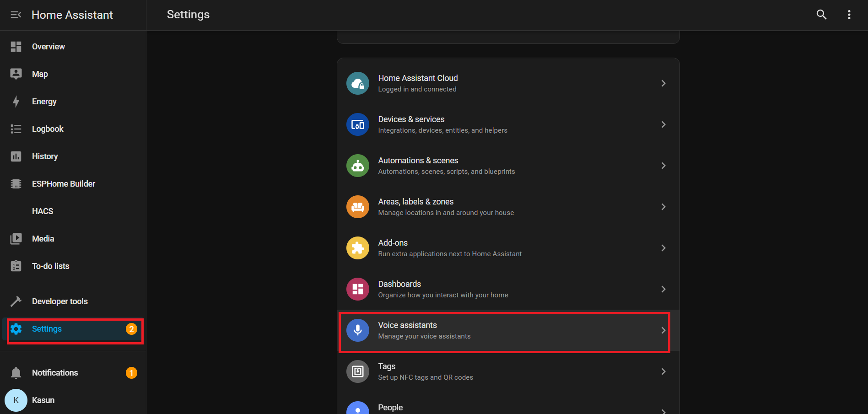Click the chevron on Voice assistants
868x414 pixels.
663,330
